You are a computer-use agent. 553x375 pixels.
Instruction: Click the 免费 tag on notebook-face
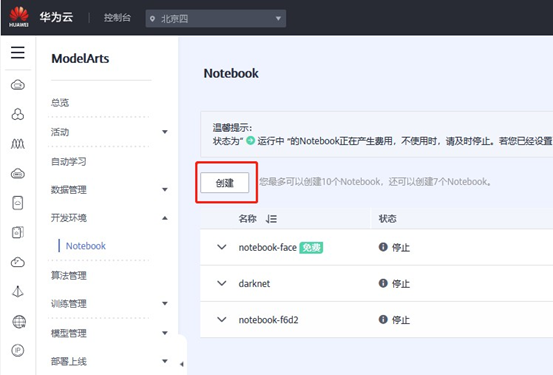311,248
